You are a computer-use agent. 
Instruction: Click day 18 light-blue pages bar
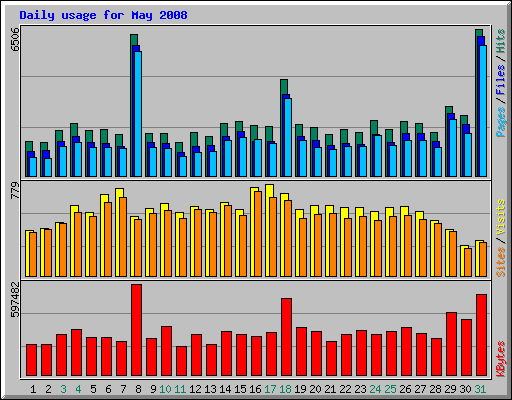click(x=288, y=137)
